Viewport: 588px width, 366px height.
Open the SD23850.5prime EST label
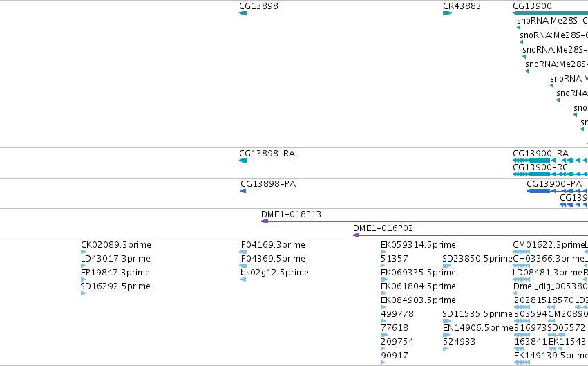pos(477,259)
